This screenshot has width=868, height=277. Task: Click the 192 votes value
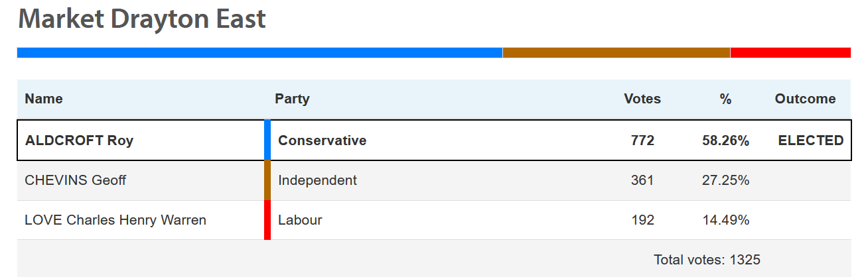(x=642, y=220)
